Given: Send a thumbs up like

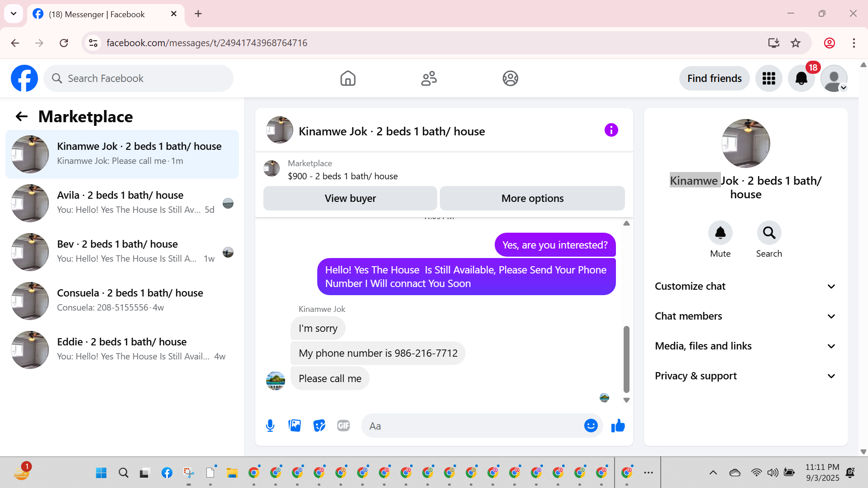Looking at the screenshot, I should (618, 426).
